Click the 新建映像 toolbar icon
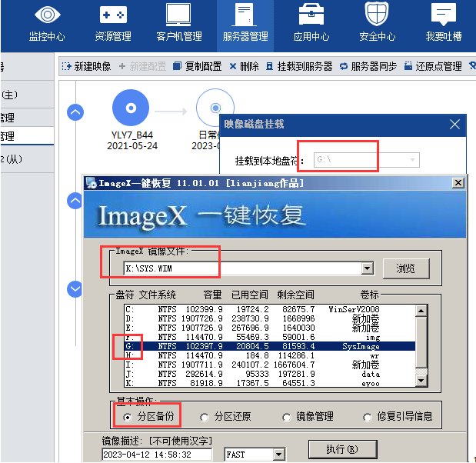 (x=66, y=66)
